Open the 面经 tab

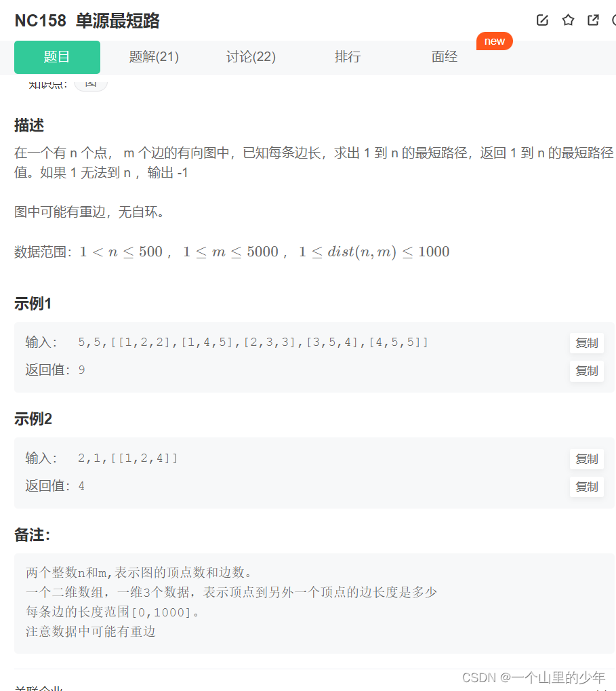point(445,57)
